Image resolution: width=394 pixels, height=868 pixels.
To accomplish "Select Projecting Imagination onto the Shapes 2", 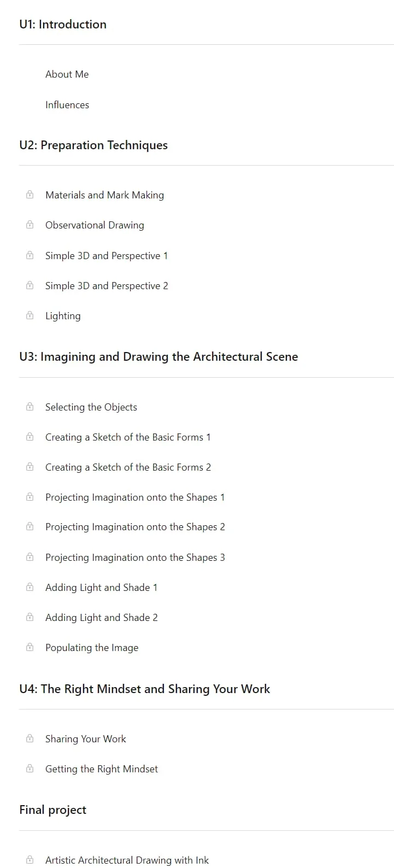I will [x=135, y=527].
